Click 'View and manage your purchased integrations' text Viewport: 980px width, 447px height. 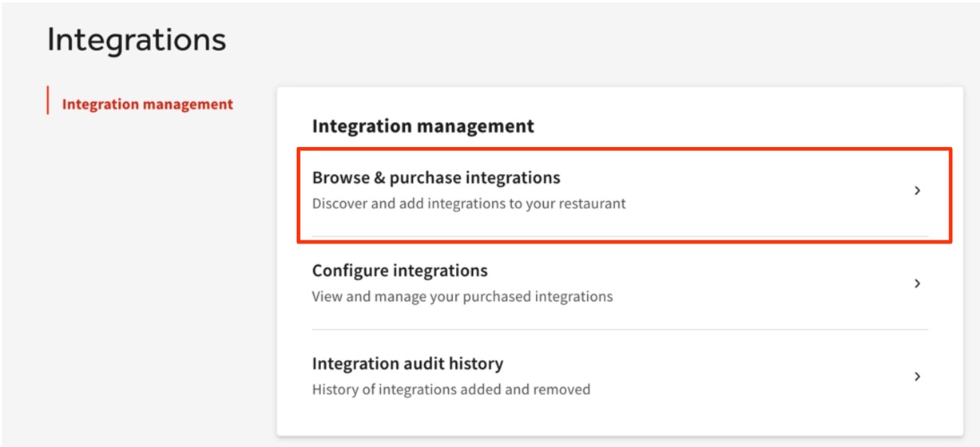[x=462, y=297]
